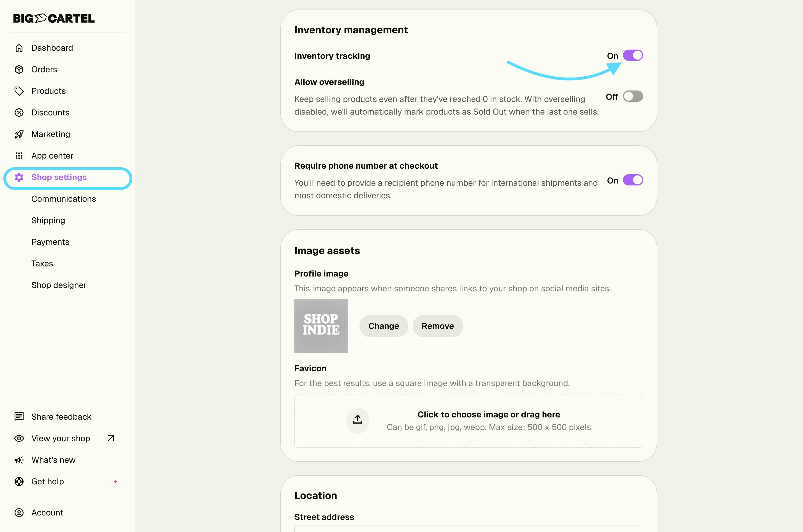The image size is (803, 532).
Task: Open the What's new megaphone icon
Action: click(x=19, y=460)
